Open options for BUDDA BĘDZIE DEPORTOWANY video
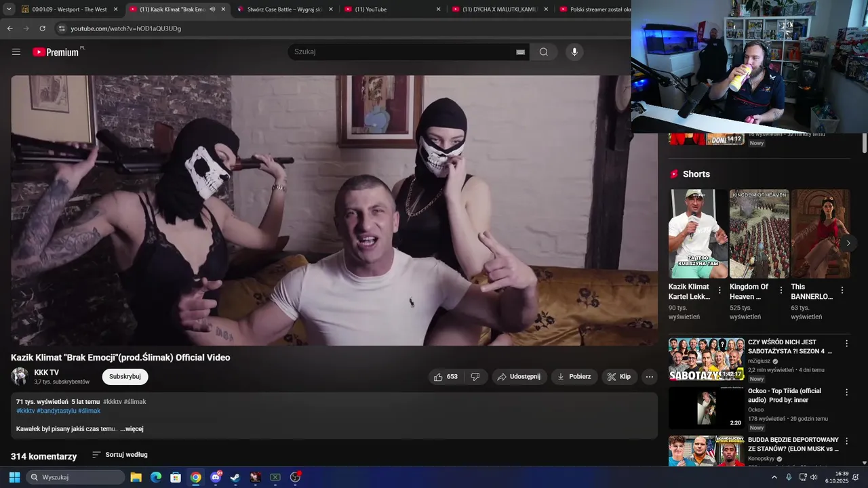Image resolution: width=868 pixels, height=488 pixels. [846, 441]
